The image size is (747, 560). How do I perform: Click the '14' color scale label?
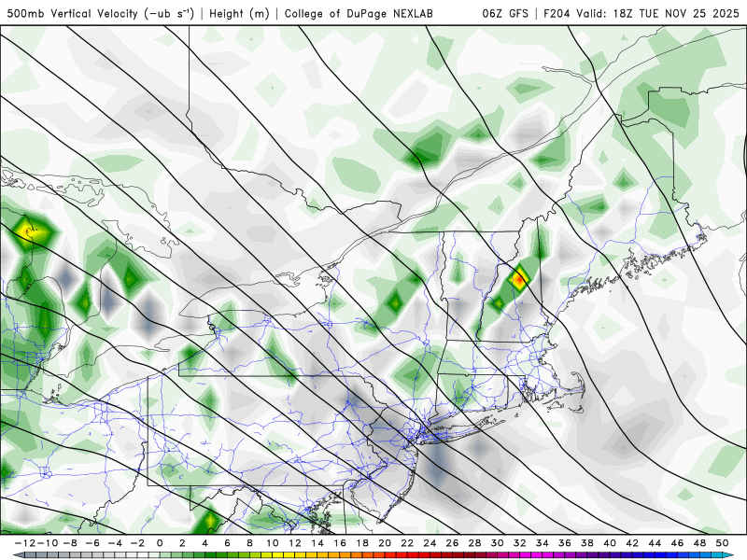coord(317,543)
